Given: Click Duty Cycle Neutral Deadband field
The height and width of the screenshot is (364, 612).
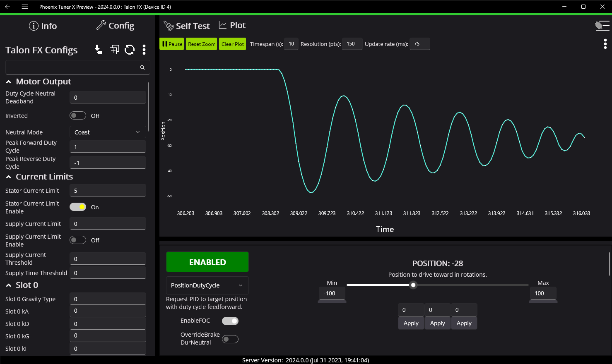Looking at the screenshot, I should click(x=108, y=97).
